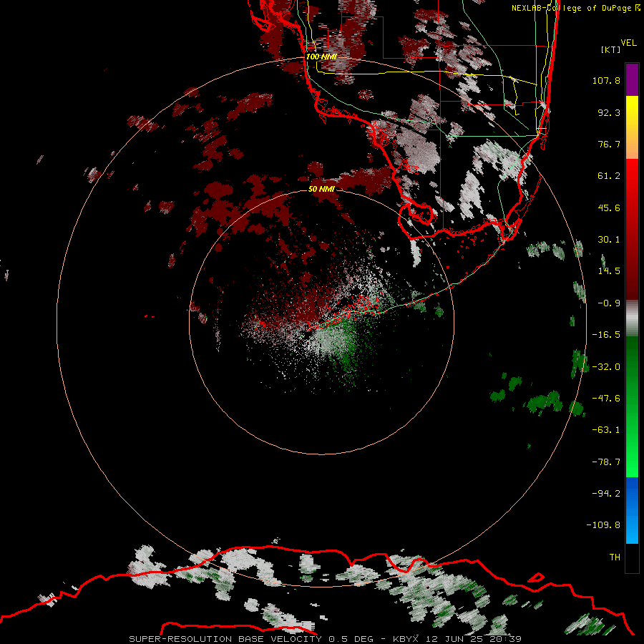This screenshot has width=644, height=644.
Task: Click the 14.5 velocity scale value
Action: pos(609,271)
